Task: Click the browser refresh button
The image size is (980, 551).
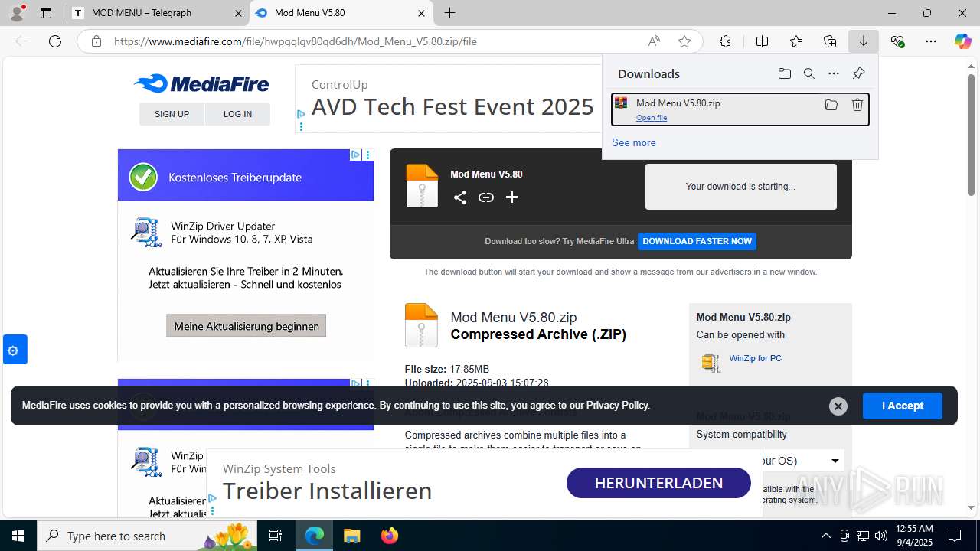Action: pyautogui.click(x=55, y=41)
